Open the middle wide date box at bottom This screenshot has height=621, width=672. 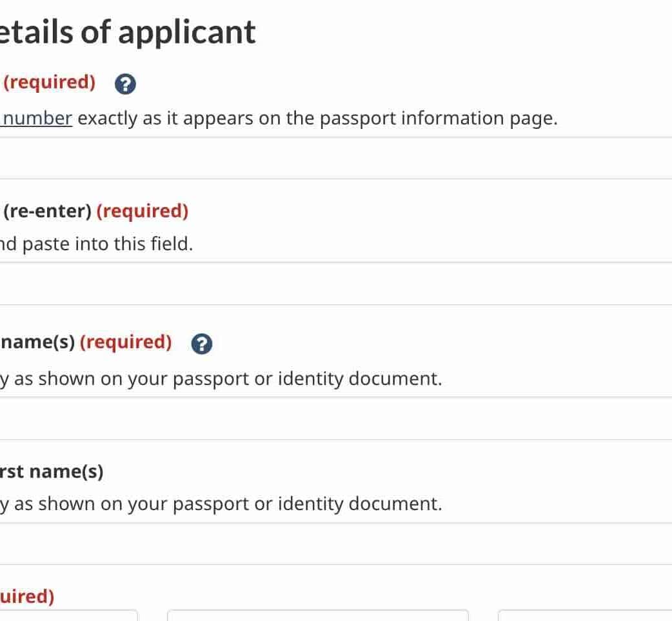click(317, 615)
